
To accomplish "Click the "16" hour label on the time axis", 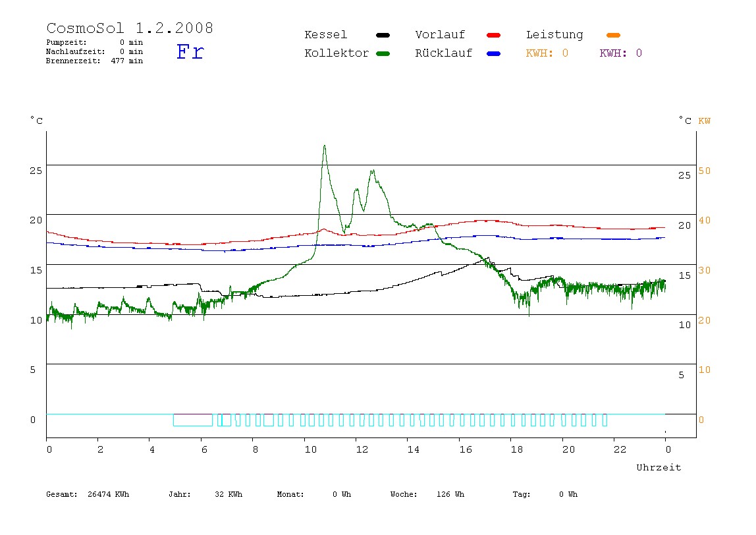I will 466,449.
